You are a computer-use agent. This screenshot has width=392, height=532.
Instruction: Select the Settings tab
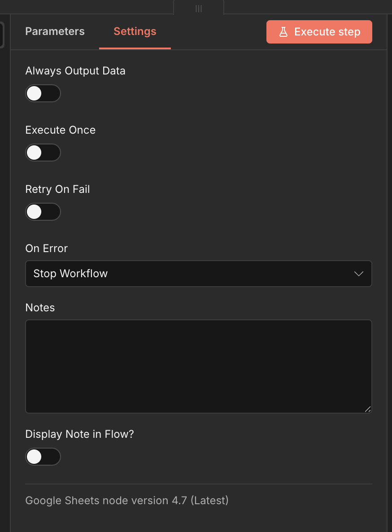[x=135, y=31]
